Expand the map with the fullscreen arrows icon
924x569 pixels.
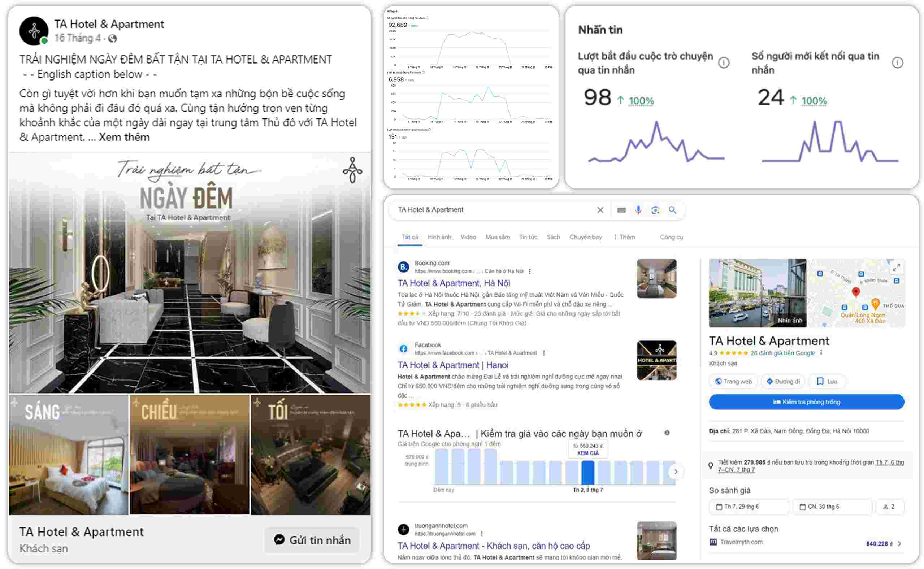[897, 268]
